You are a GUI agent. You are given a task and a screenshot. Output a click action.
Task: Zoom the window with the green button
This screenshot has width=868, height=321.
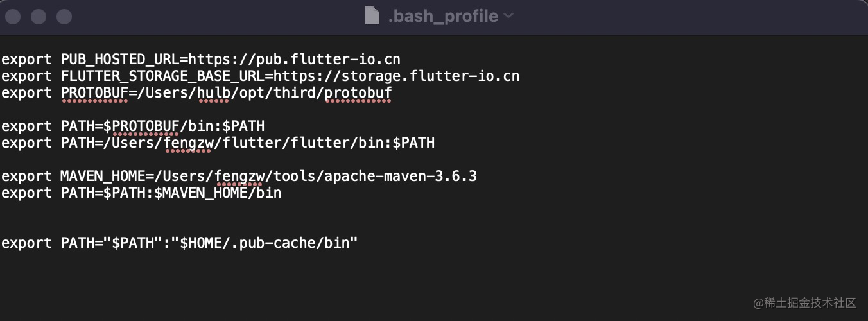click(64, 16)
